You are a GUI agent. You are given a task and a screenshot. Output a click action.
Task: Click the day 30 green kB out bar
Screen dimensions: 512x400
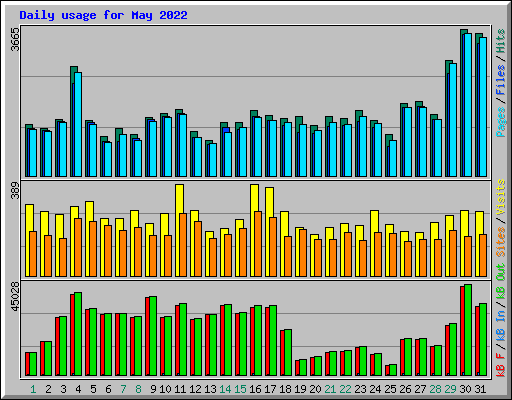click(468, 330)
